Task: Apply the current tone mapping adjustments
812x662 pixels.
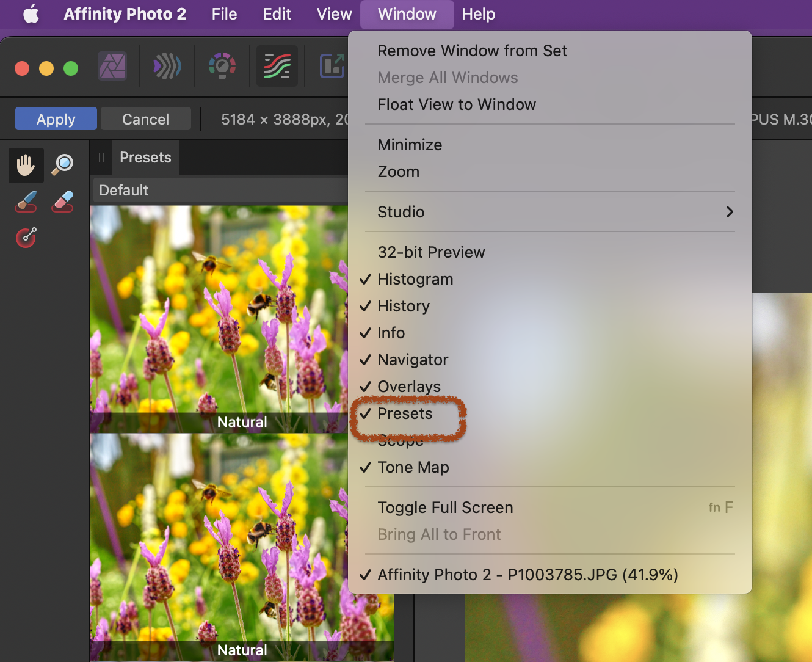Action: point(56,118)
